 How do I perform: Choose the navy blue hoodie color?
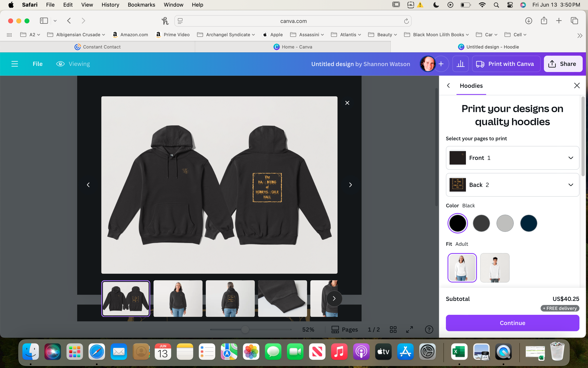point(528,223)
